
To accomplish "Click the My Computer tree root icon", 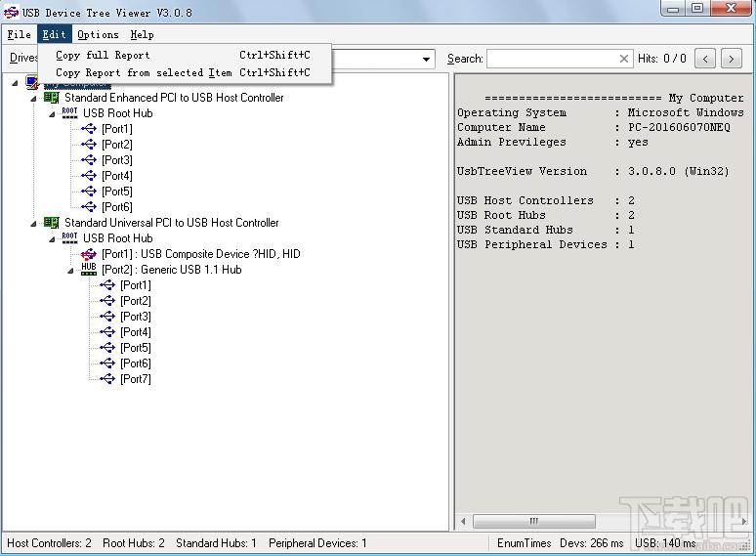I will 32,82.
